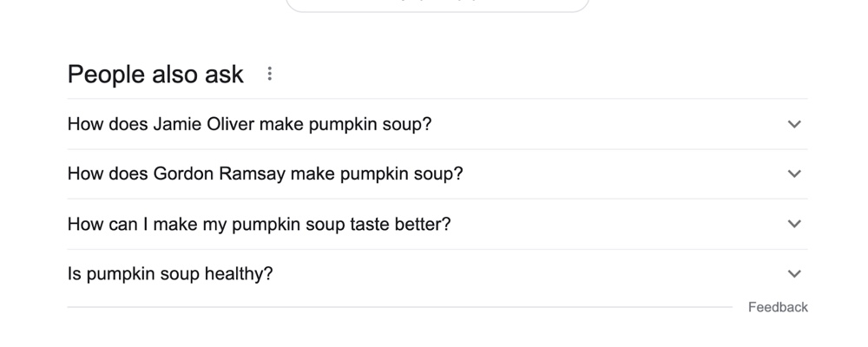This screenshot has width=868, height=347.
Task: Click the chevron for the Jamie Oliver question
Action: pyautogui.click(x=793, y=124)
